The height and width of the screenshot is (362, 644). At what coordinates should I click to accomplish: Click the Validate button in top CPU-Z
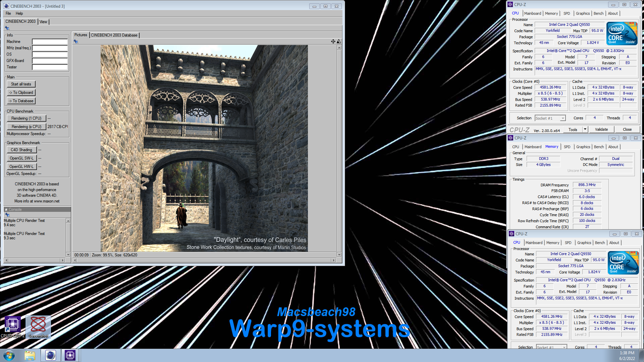[601, 129]
